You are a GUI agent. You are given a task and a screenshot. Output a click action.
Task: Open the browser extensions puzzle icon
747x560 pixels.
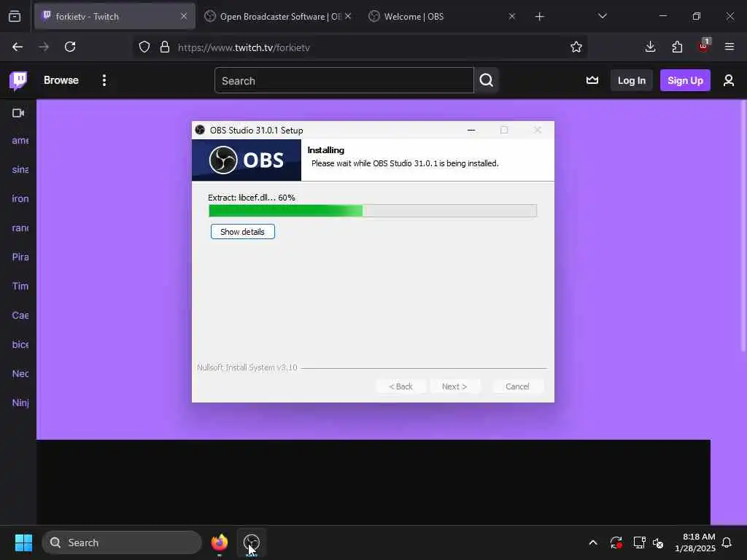point(677,47)
